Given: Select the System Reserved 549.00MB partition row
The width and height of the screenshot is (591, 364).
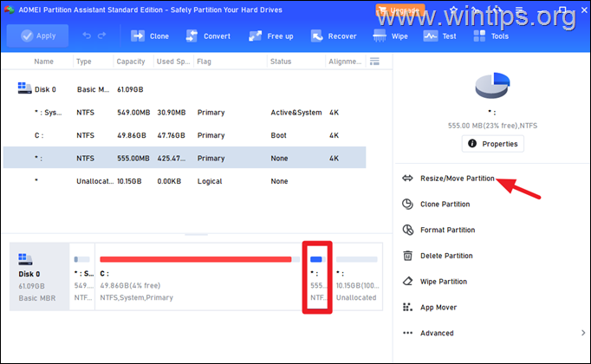Looking at the screenshot, I should pyautogui.click(x=185, y=113).
